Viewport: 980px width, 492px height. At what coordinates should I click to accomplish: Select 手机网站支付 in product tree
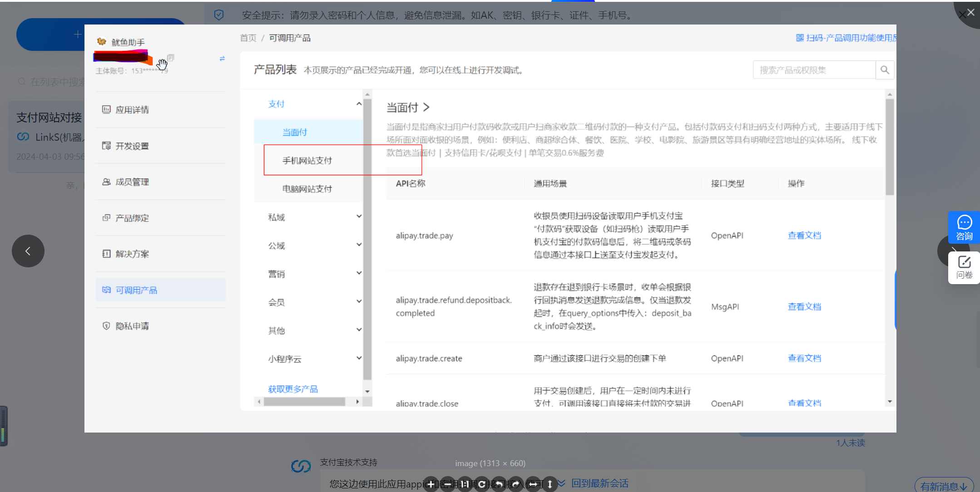click(307, 160)
